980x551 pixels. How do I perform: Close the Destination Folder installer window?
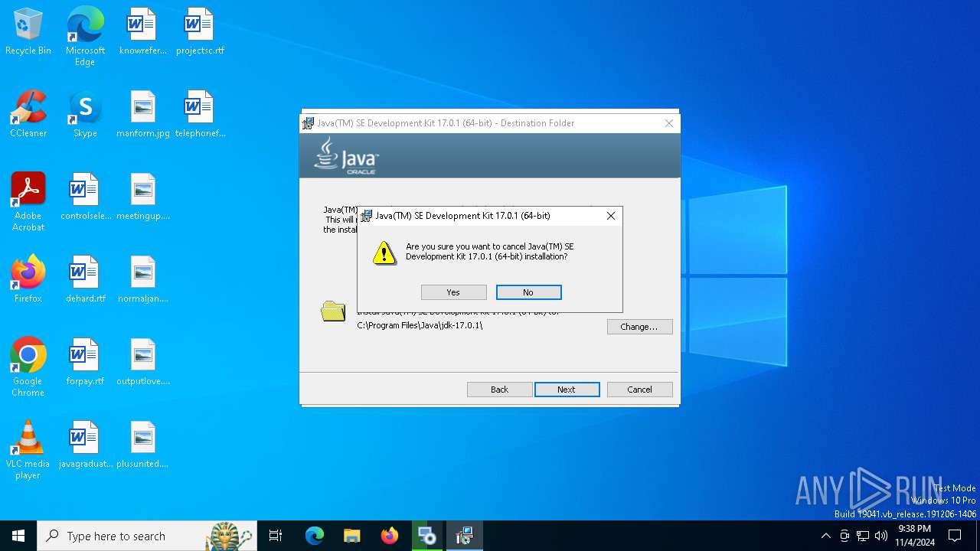pyautogui.click(x=668, y=123)
